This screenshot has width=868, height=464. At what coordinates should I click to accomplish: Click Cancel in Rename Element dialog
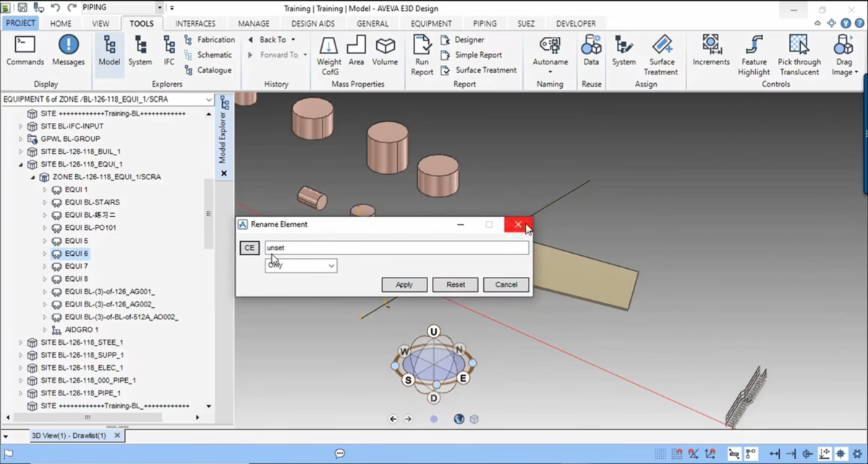point(506,285)
